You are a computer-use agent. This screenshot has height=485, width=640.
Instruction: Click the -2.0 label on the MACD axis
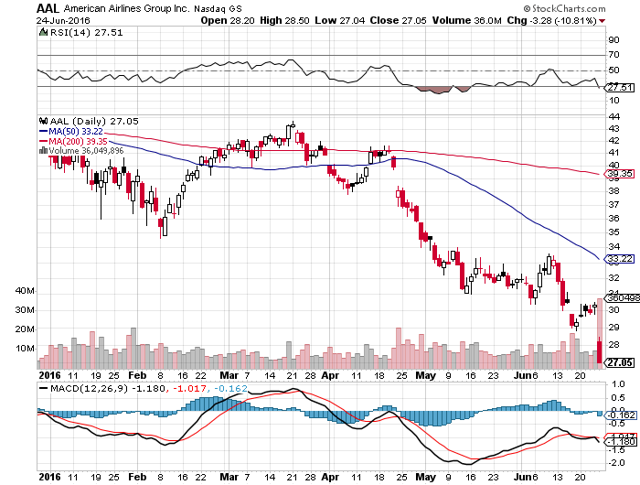click(x=616, y=463)
